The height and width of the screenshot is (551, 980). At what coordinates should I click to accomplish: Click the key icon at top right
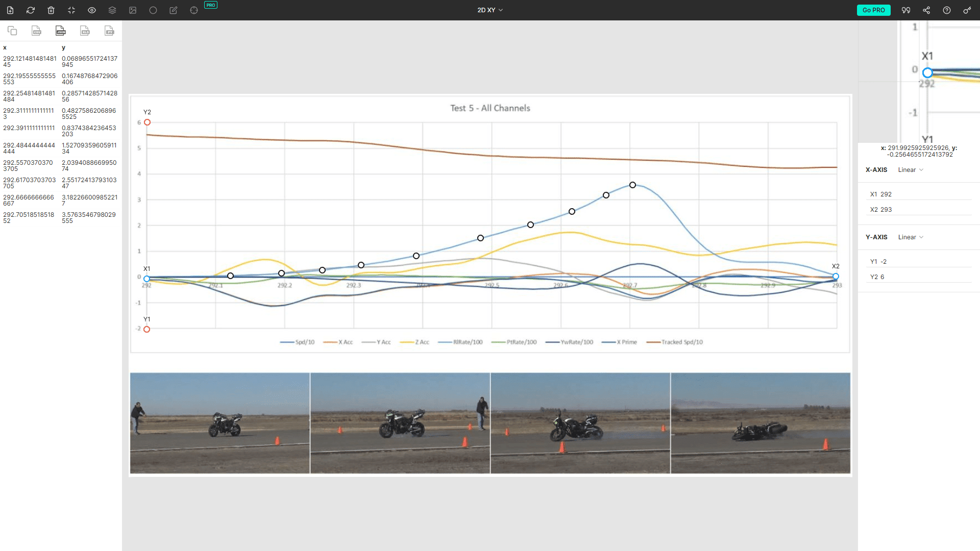[967, 10]
